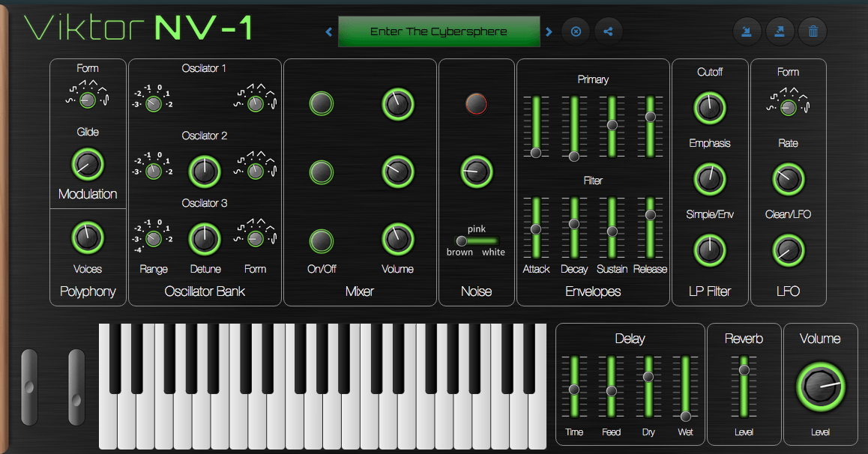This screenshot has width=868, height=454.
Task: Click the Polyphony Voices knob
Action: (88, 237)
